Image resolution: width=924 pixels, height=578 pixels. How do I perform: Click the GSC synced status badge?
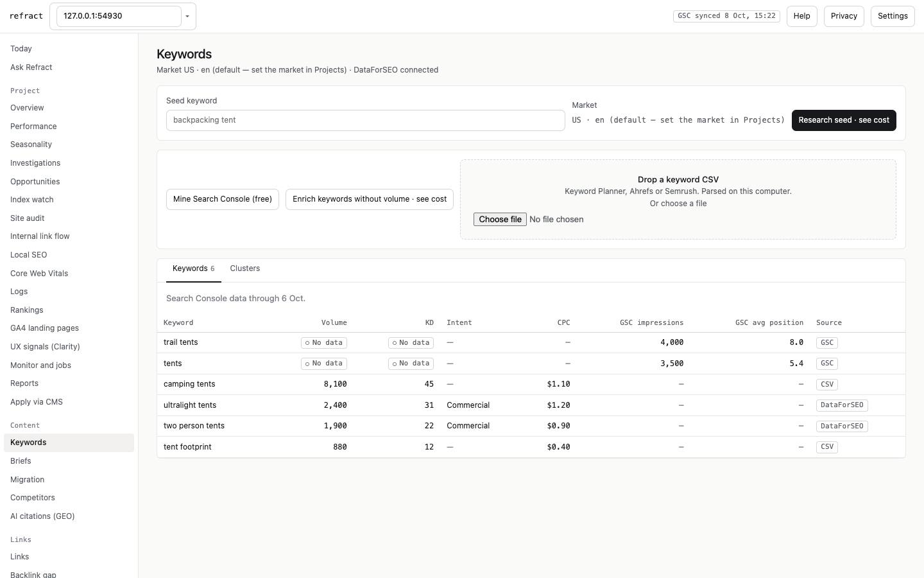point(726,16)
